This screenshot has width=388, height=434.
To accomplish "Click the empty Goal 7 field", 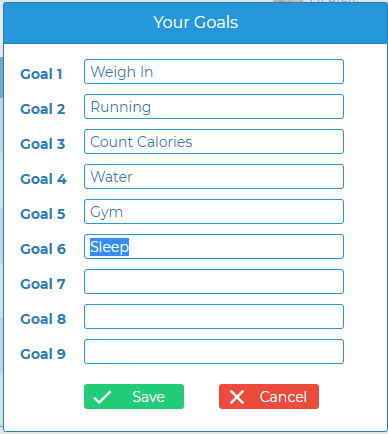I will click(214, 282).
